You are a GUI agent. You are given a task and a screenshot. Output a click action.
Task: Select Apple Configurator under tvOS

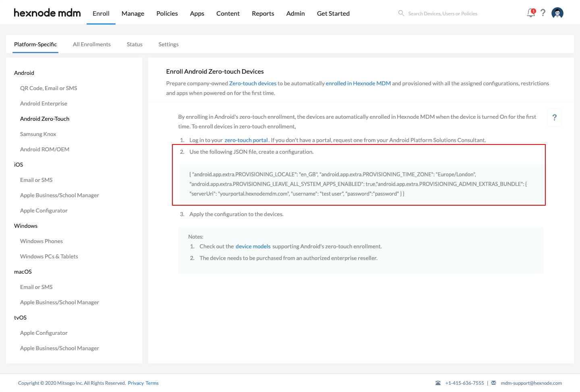tap(44, 333)
